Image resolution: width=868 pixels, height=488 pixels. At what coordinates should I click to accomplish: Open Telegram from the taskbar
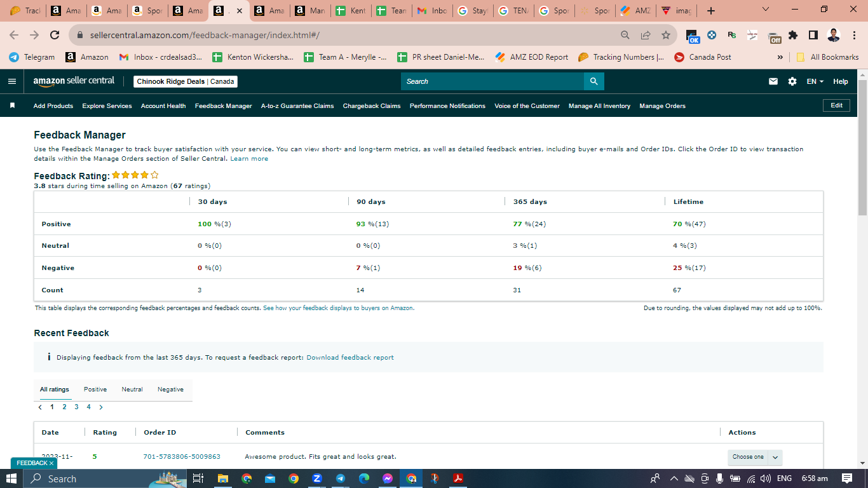click(x=340, y=478)
